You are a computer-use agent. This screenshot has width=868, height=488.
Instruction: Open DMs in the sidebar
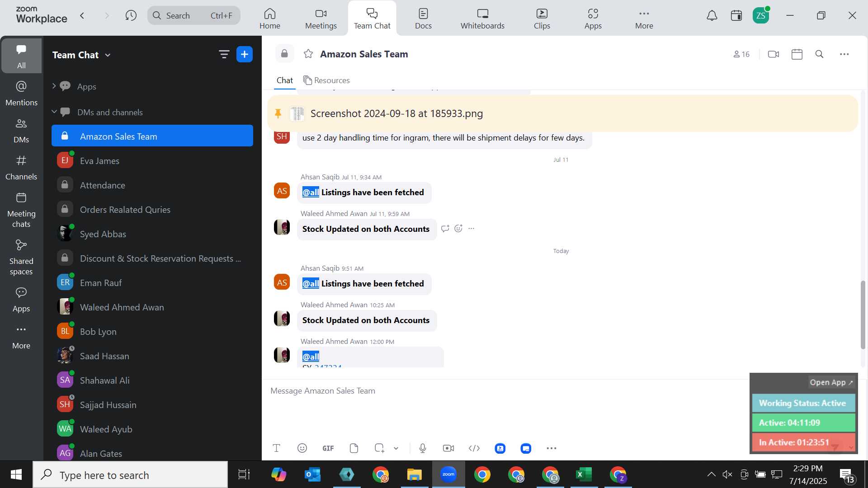pos(21,131)
